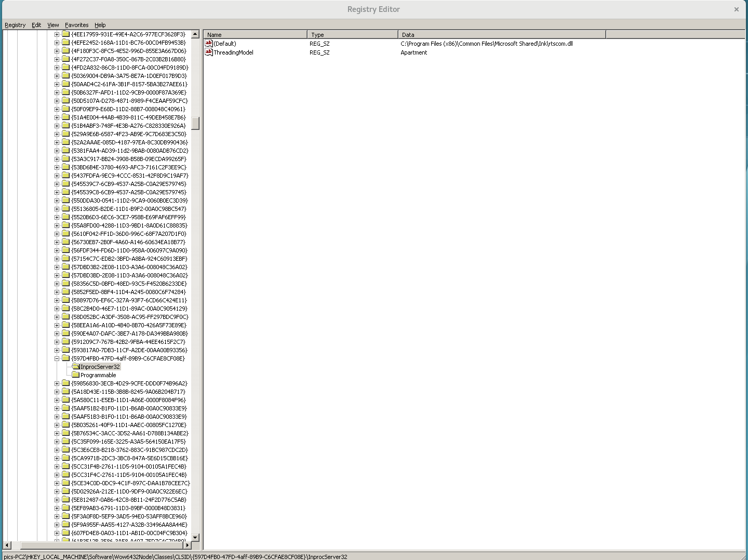Expand the {58C2B4D0-46E7-11D1-89AC-00A0C9054129} key
The height and width of the screenshot is (560, 748).
coord(57,309)
